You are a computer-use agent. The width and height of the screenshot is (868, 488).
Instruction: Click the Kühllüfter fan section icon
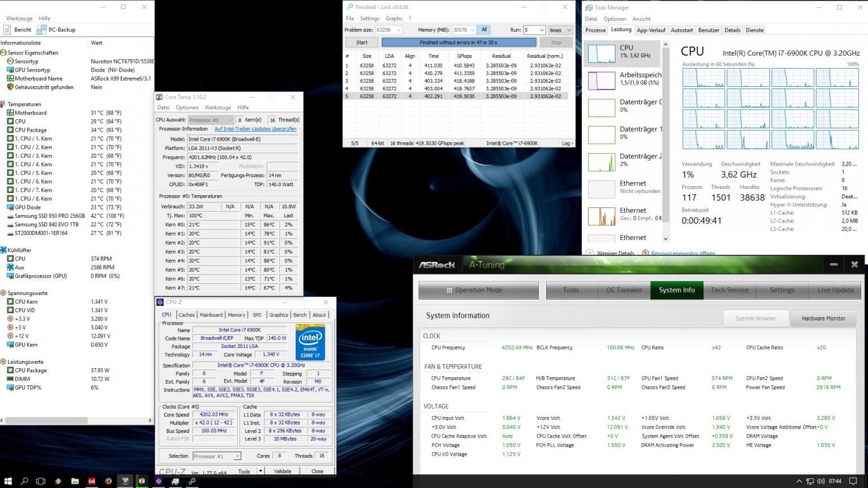point(3,250)
